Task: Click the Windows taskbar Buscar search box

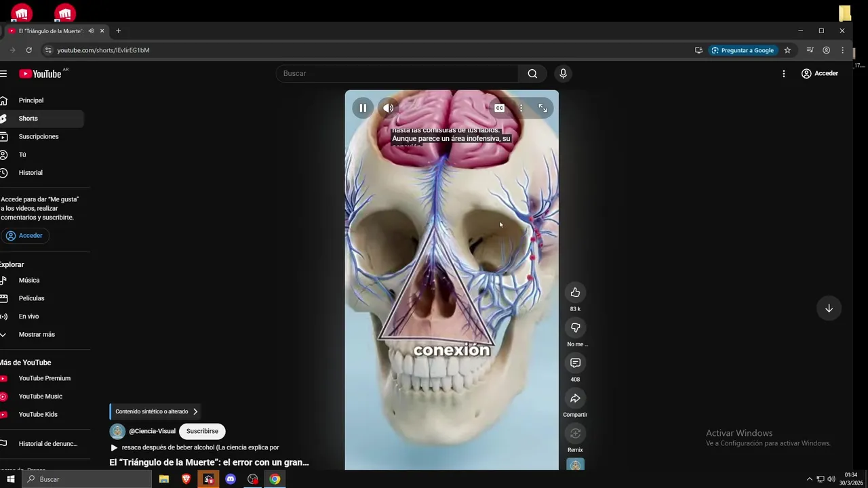Action: click(87, 479)
